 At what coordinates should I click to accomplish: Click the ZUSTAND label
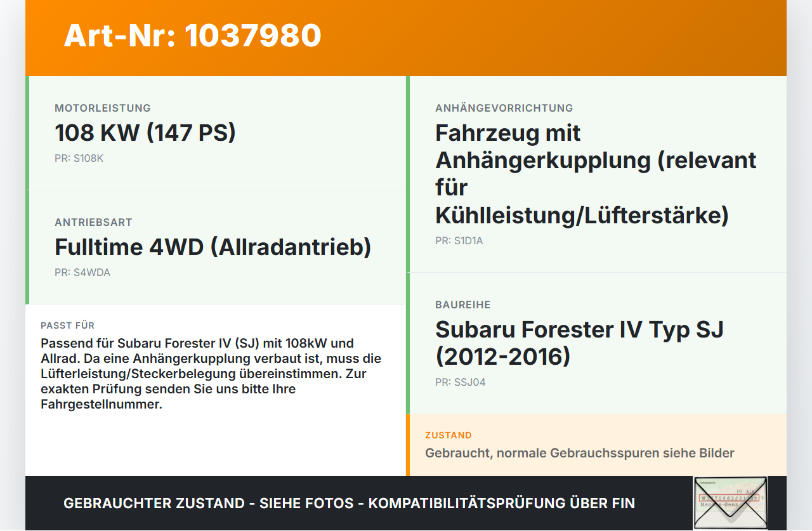449,435
